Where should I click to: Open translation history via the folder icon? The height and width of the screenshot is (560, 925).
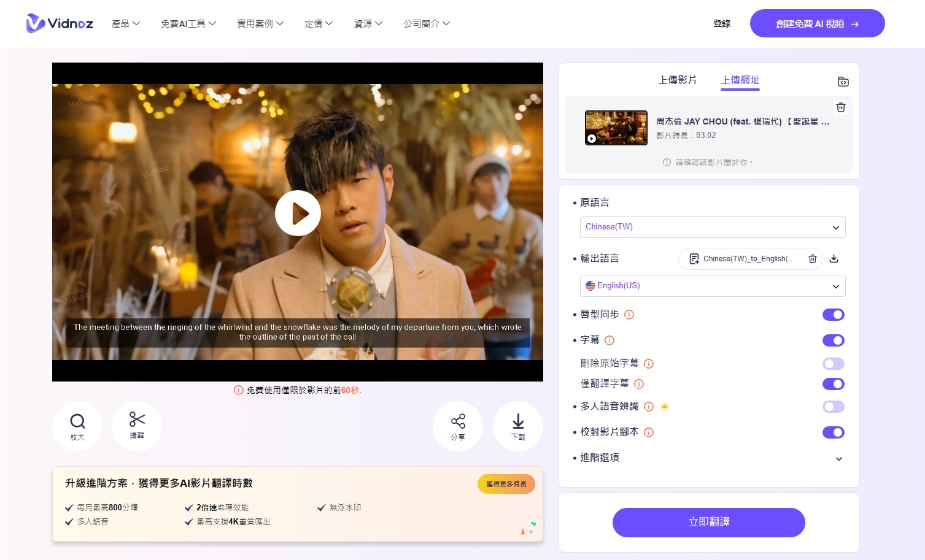point(843,81)
